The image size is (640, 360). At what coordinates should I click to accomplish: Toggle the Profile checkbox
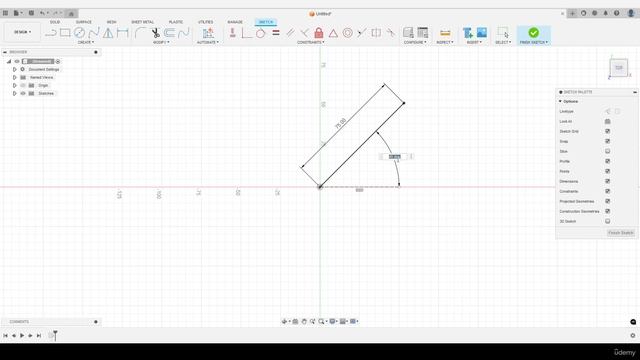[x=607, y=161]
